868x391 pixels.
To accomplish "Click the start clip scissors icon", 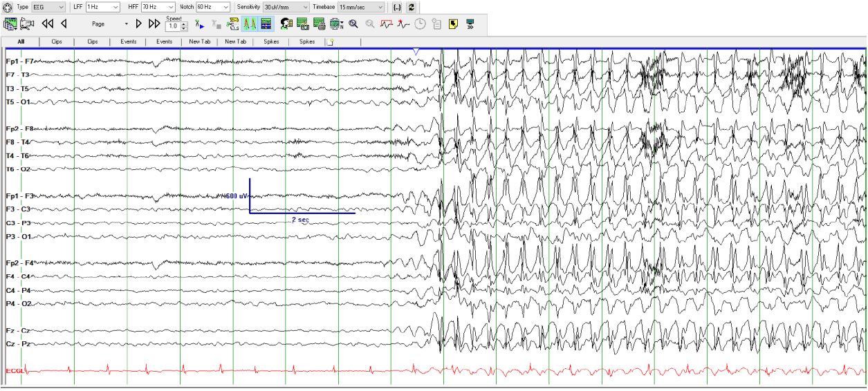I will (198, 23).
